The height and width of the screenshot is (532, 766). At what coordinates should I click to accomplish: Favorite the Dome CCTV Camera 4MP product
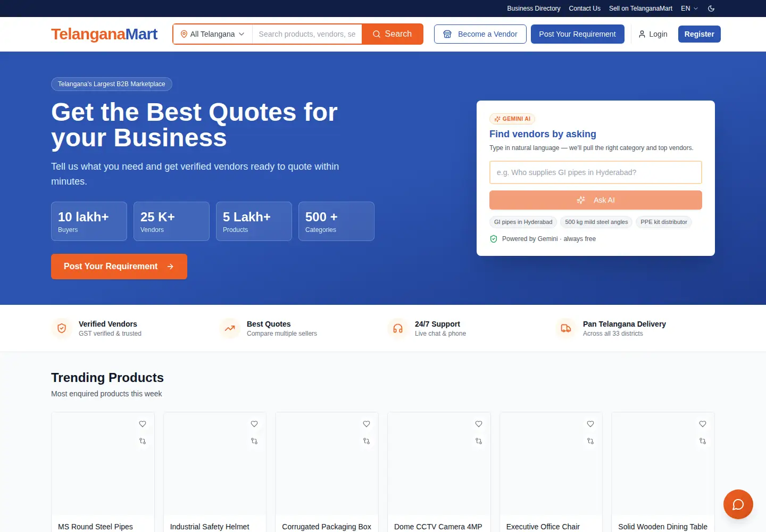click(479, 424)
